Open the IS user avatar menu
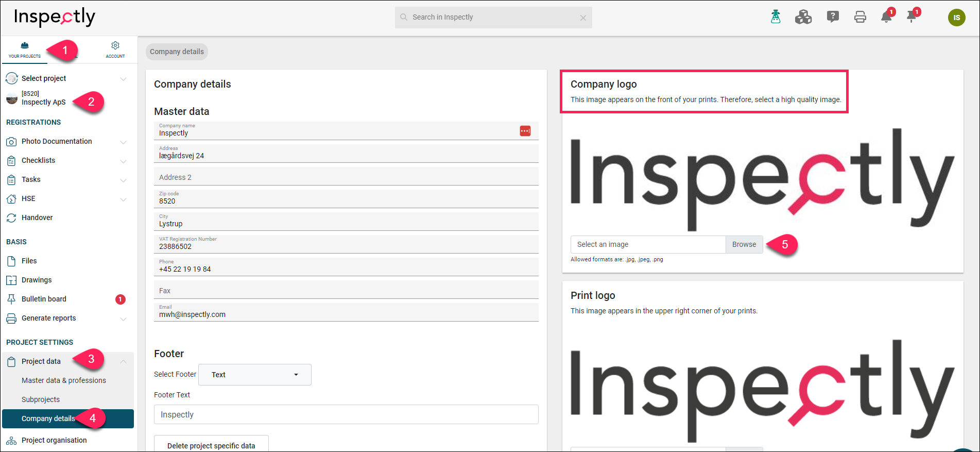The width and height of the screenshot is (980, 452). click(957, 18)
